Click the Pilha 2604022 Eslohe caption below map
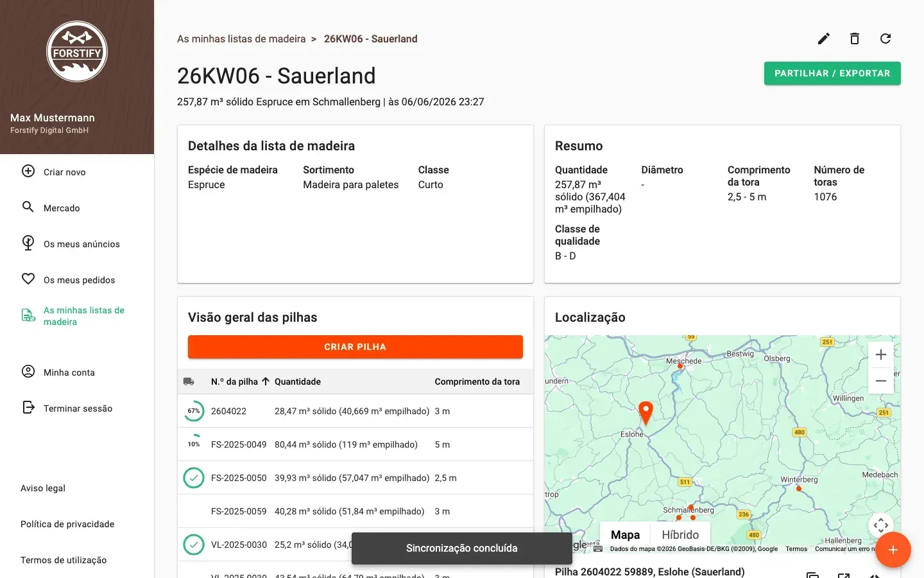Viewport: 924px width, 578px height. (x=649, y=572)
